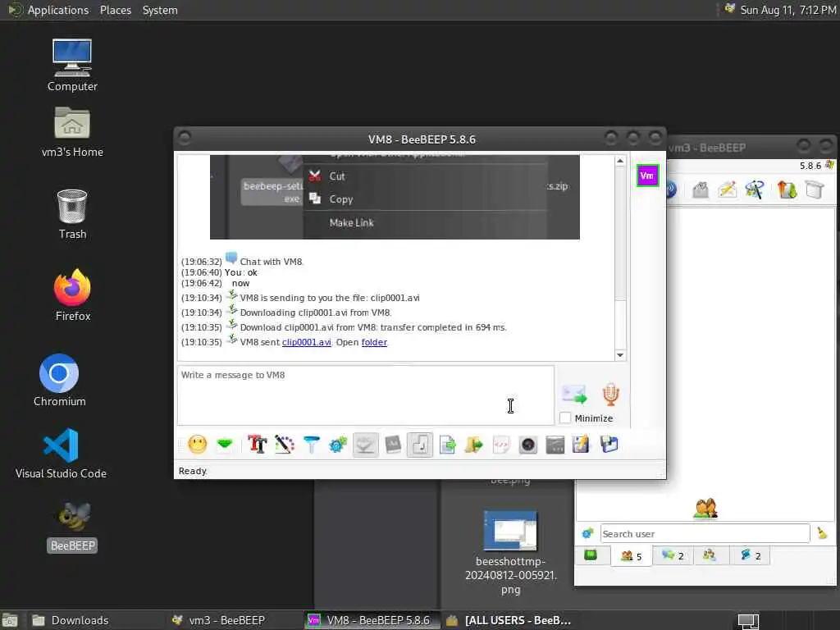This screenshot has height=630, width=840.
Task: Switch to the chats tab showing 2
Action: click(x=673, y=556)
